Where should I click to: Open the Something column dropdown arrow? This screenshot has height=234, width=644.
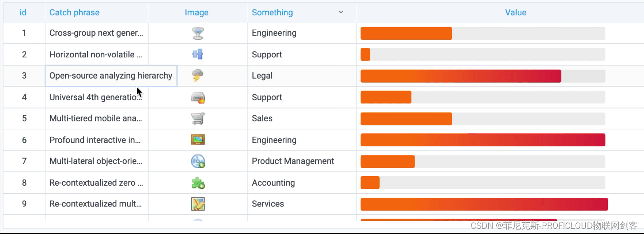341,13
